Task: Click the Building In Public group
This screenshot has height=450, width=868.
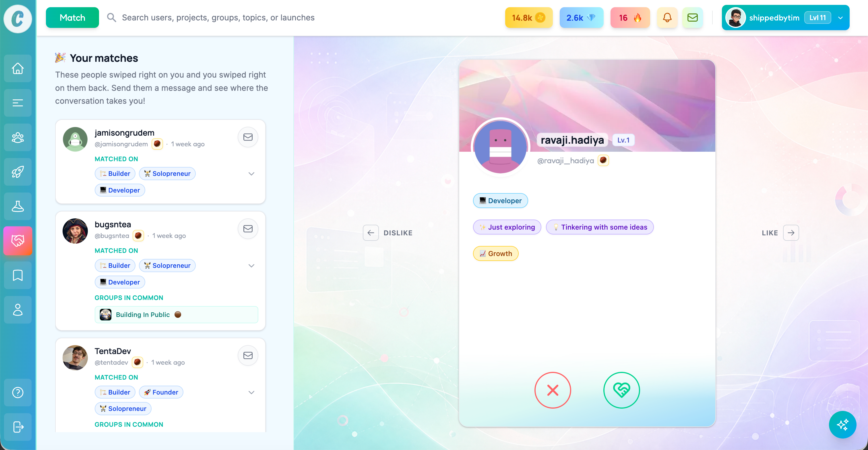Action: [x=176, y=314]
